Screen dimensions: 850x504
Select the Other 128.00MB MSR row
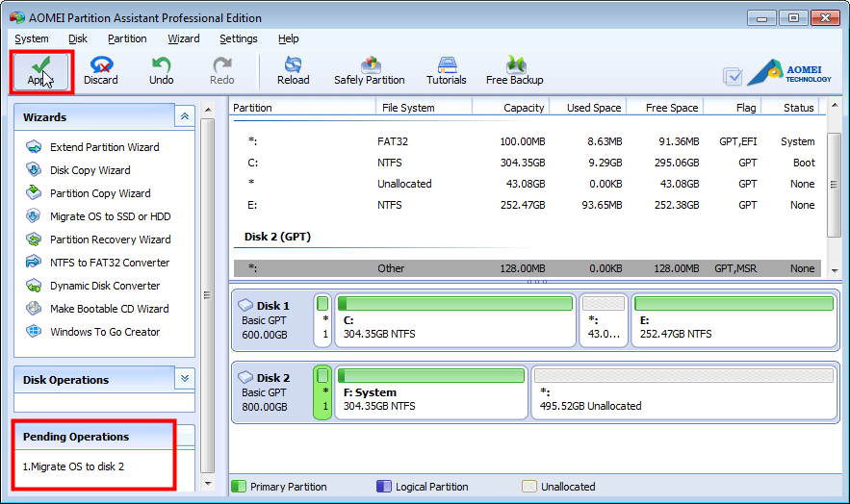coord(528,268)
